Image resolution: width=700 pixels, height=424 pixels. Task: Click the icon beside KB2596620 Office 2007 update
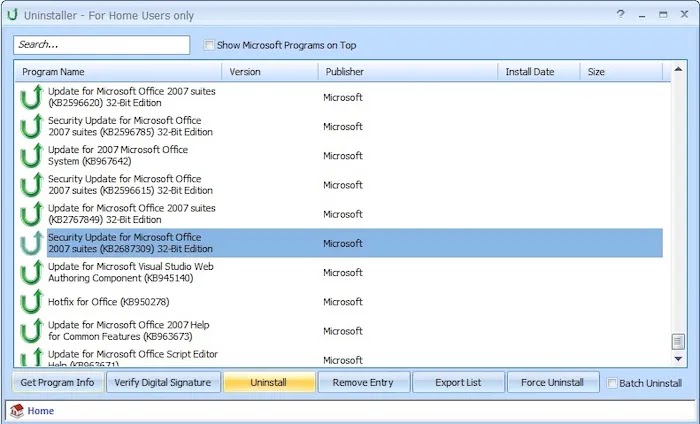(31, 97)
